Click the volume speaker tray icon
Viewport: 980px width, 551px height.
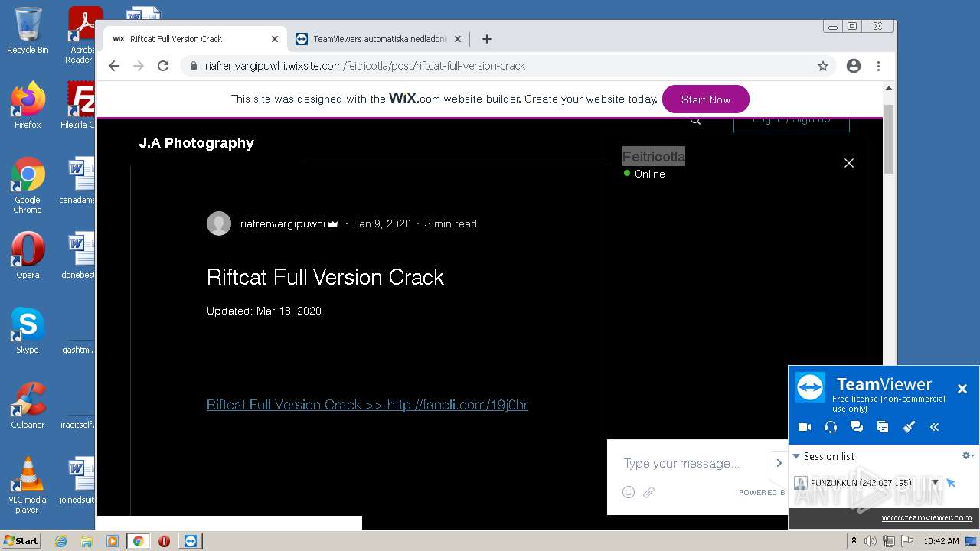(871, 541)
